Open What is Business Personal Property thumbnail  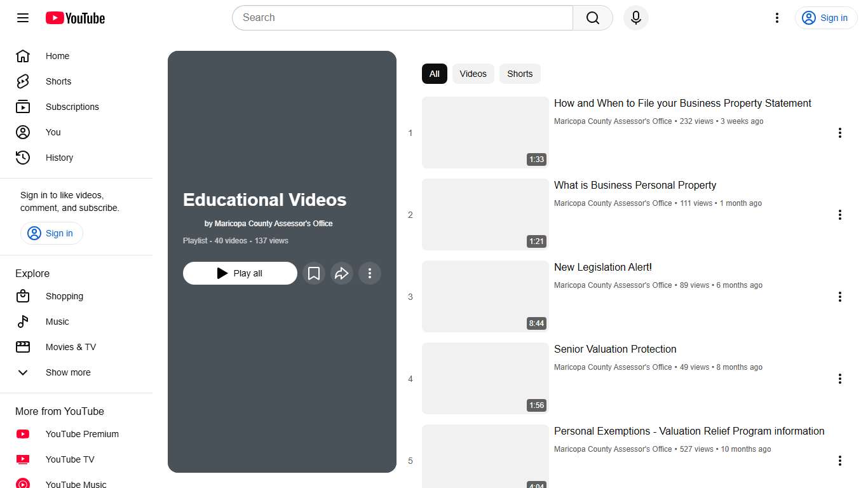[485, 214]
